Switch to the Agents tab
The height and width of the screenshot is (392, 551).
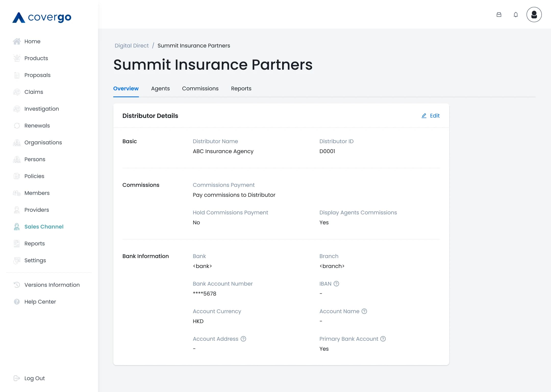point(160,89)
